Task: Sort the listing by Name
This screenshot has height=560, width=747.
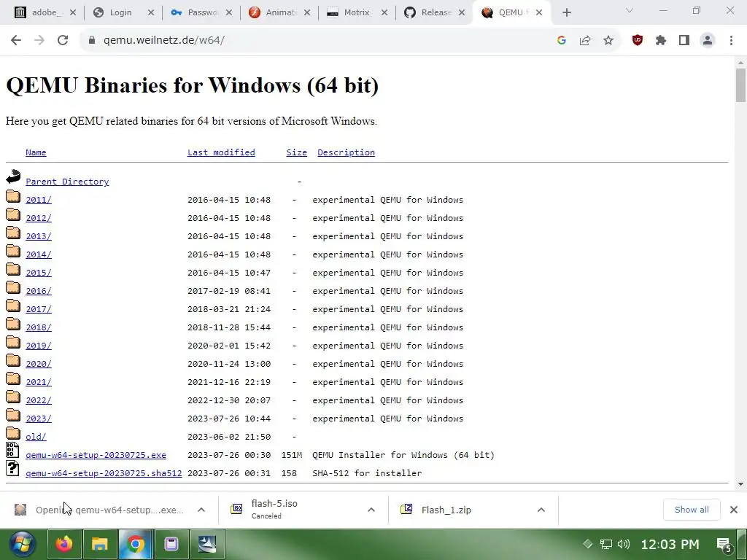Action: pyautogui.click(x=36, y=152)
